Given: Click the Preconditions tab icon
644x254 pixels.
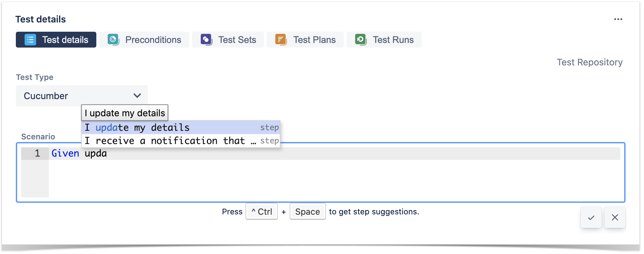Looking at the screenshot, I should [113, 40].
